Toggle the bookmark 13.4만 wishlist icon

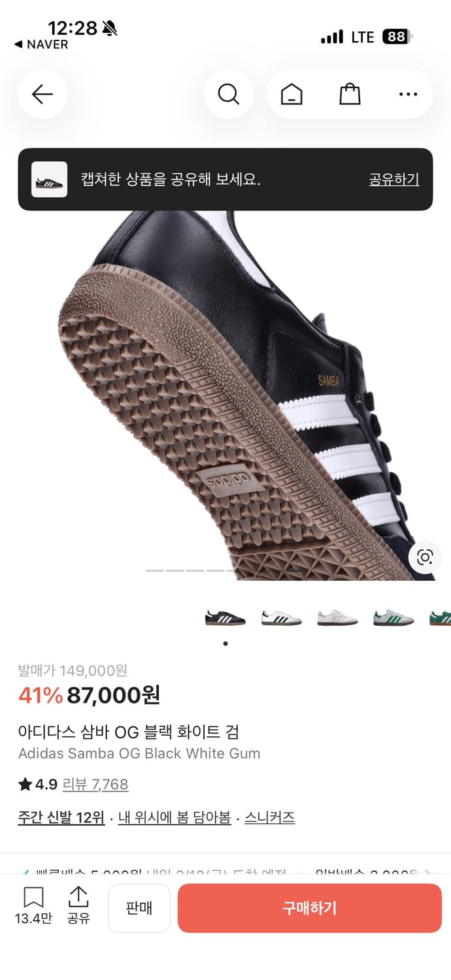coord(33,906)
